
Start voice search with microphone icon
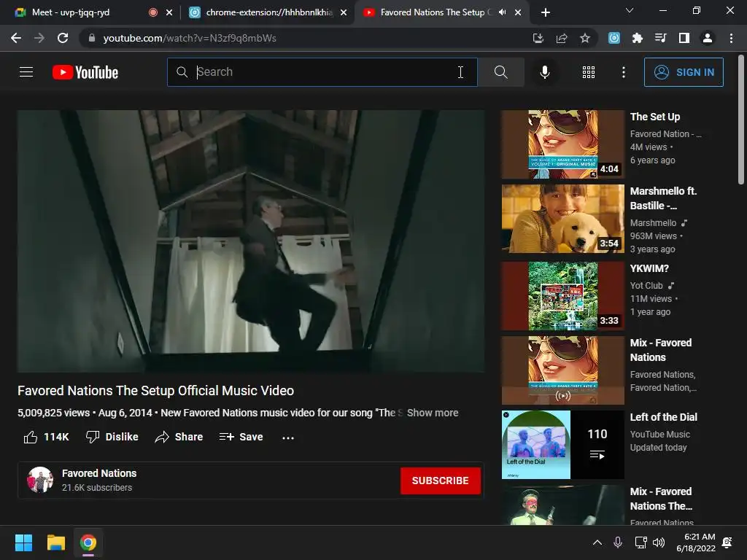[x=544, y=72]
